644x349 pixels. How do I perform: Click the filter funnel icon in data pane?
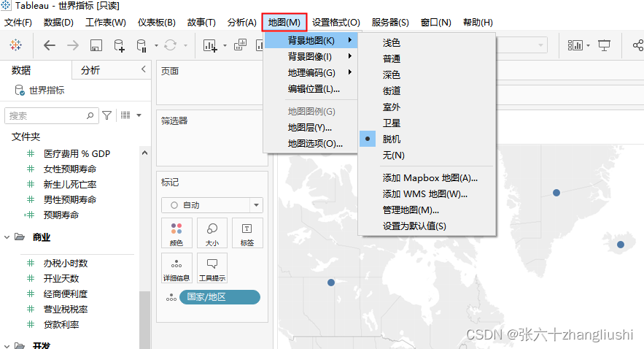[x=106, y=115]
